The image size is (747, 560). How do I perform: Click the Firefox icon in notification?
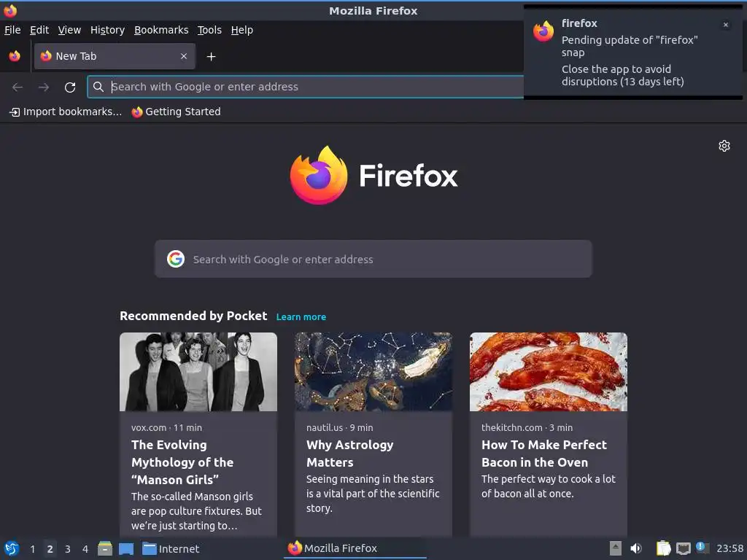coord(543,31)
